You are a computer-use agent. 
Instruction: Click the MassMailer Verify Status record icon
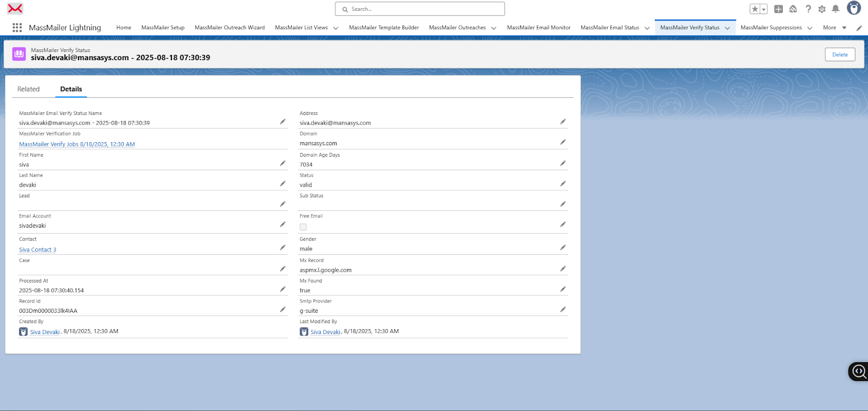(19, 54)
